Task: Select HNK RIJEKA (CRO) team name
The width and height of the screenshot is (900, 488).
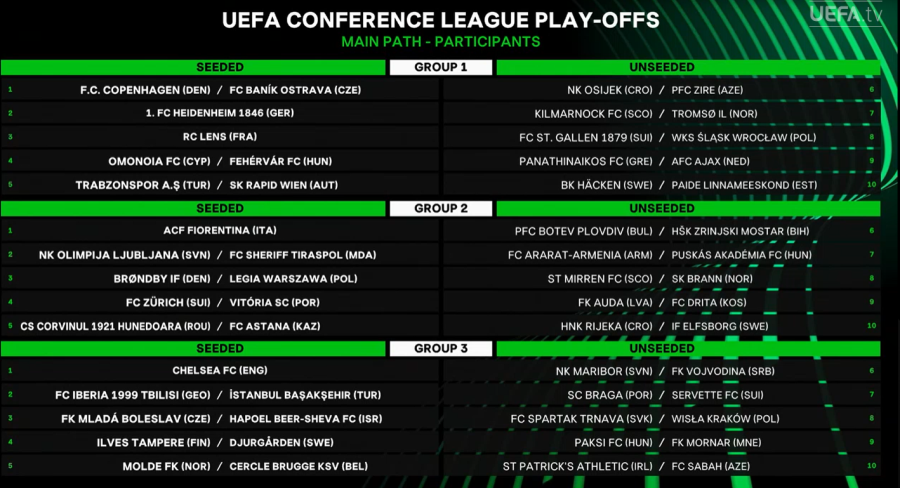Action: pos(607,326)
